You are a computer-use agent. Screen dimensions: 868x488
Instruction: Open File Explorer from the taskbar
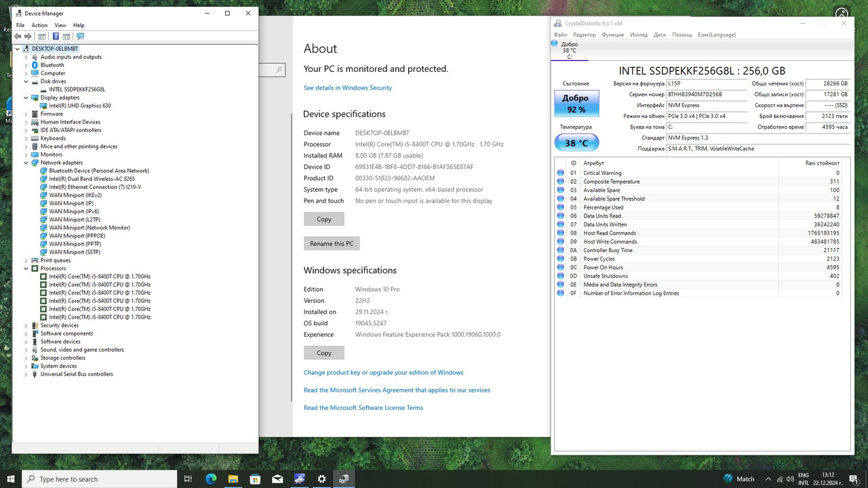[233, 479]
